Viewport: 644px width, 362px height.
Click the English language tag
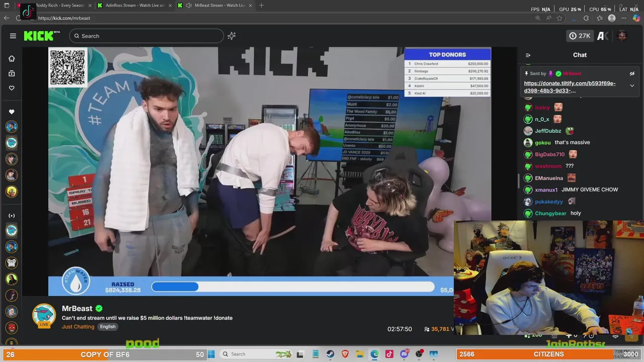point(108,327)
